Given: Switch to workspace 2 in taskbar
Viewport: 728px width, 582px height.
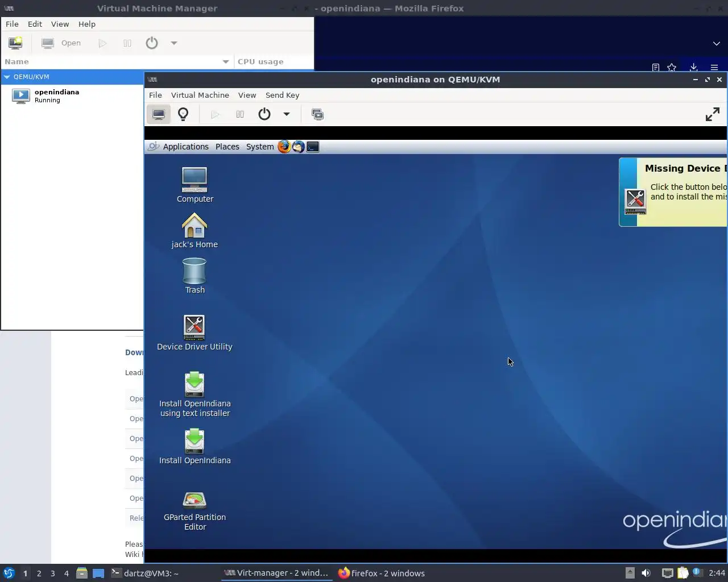Looking at the screenshot, I should point(39,573).
